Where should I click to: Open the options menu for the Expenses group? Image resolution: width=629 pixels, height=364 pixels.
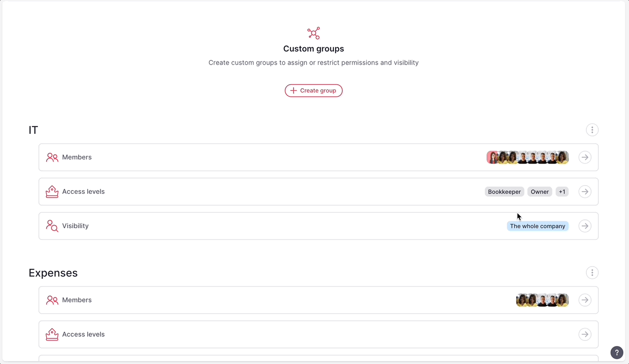[592, 272]
